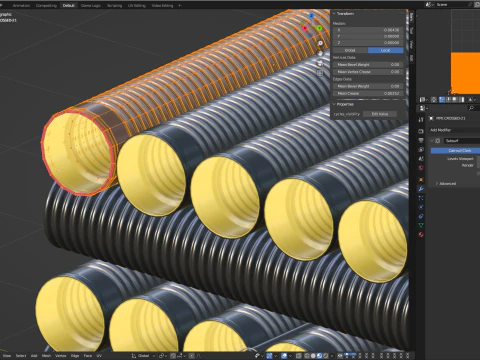Toggle viewport gizmos visibility
This screenshot has height=360, width=480.
coord(269,356)
